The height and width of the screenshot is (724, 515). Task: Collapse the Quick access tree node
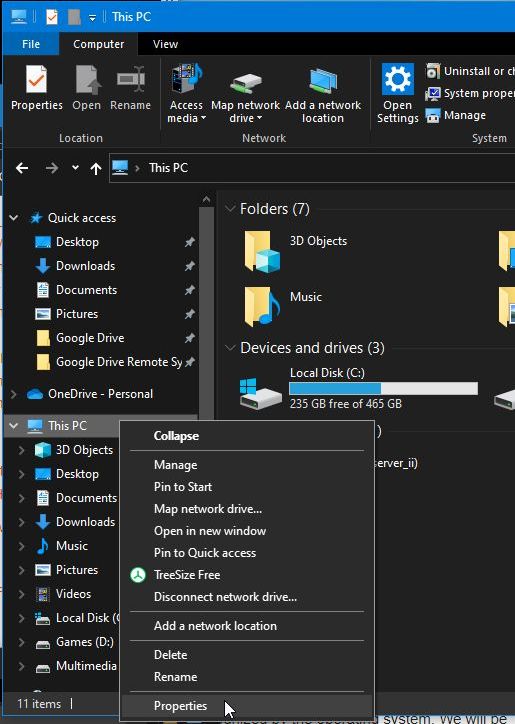tap(14, 217)
